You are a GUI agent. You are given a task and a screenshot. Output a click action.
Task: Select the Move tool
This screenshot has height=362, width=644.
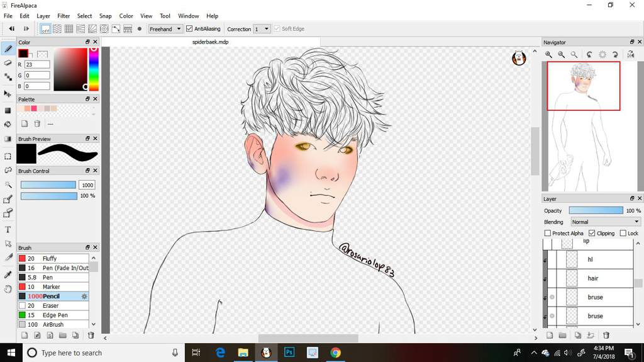click(8, 94)
